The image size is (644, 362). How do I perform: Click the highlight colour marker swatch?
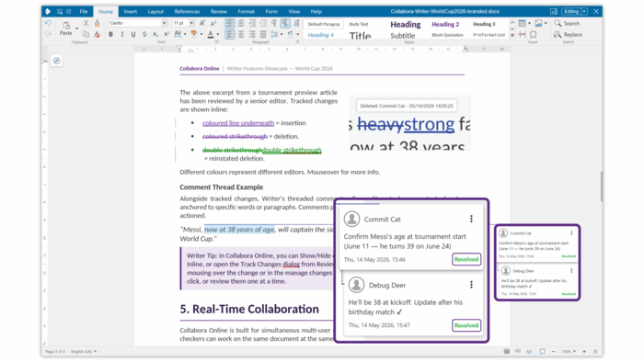click(x=194, y=34)
